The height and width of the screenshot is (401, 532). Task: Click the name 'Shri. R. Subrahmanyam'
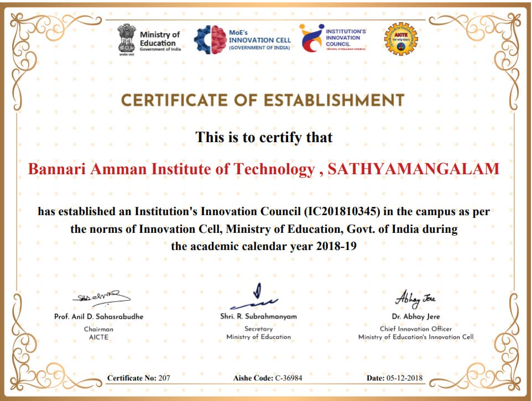point(259,316)
